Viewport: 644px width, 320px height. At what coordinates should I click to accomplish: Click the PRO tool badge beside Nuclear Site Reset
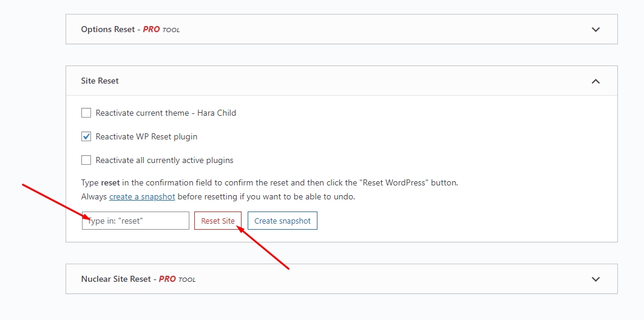point(177,279)
